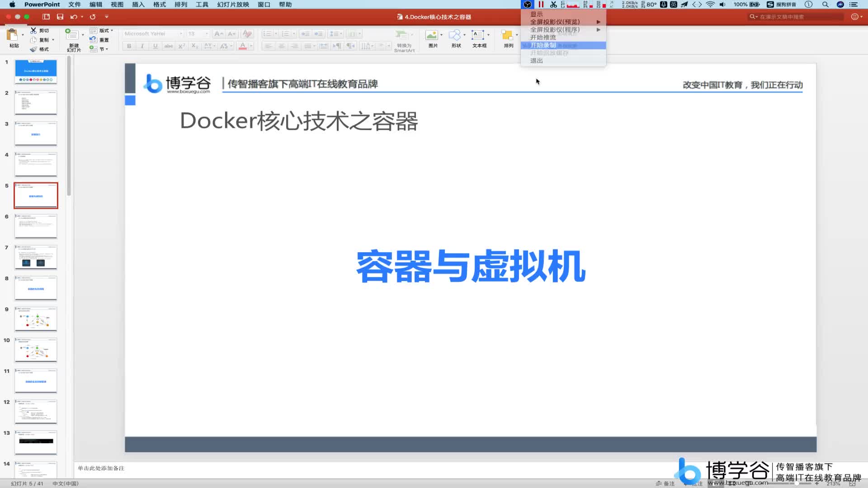Image resolution: width=868 pixels, height=488 pixels.
Task: Select 开始推流 in OBS menu
Action: click(563, 38)
